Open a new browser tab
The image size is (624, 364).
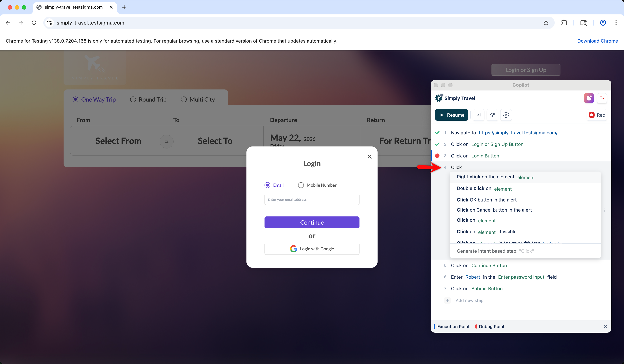(x=124, y=7)
